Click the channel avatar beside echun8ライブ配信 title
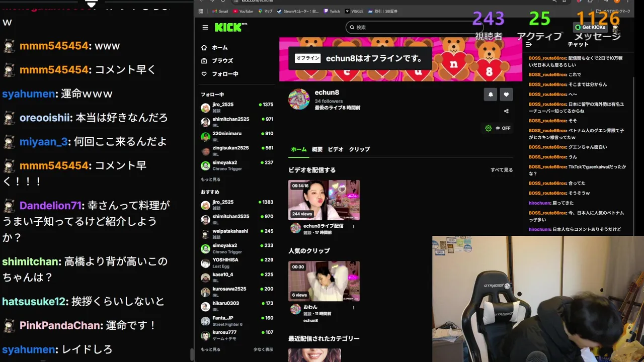This screenshot has width=644, height=362. [x=295, y=229]
